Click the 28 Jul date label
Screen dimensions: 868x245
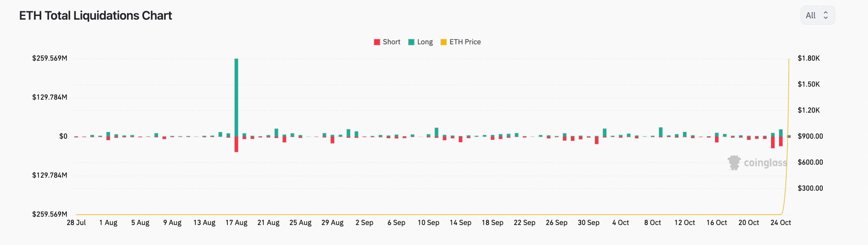click(x=76, y=223)
